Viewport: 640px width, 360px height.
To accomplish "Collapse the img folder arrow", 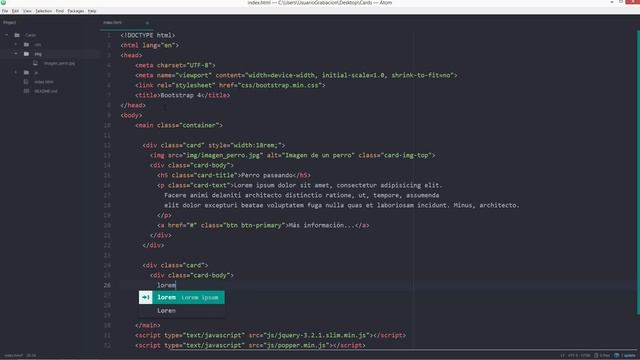I will coord(16,54).
